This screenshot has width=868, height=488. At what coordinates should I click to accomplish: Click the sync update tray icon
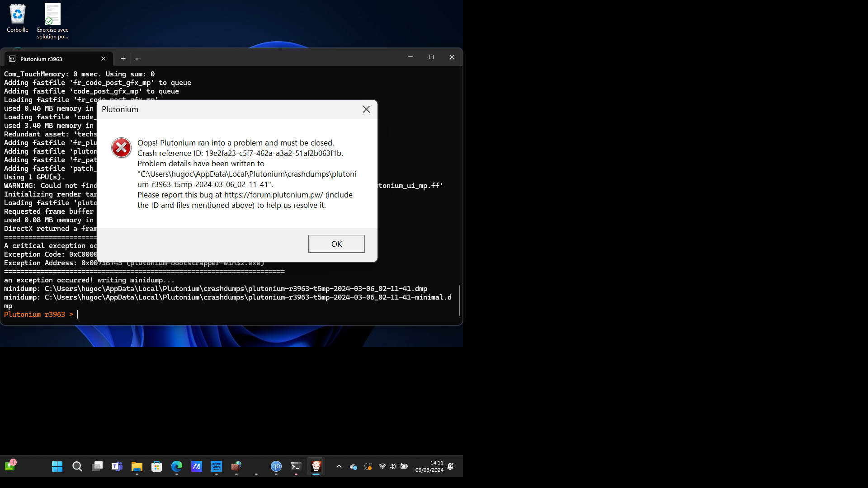click(368, 466)
